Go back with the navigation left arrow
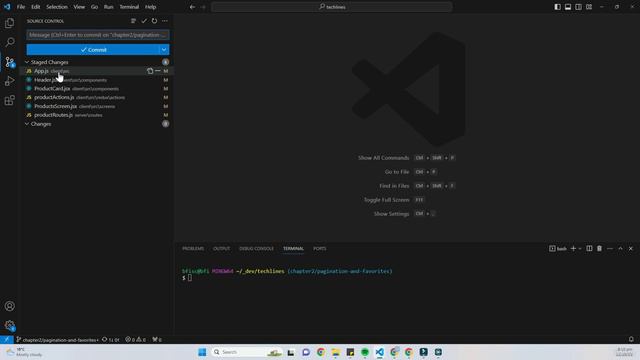 click(192, 7)
